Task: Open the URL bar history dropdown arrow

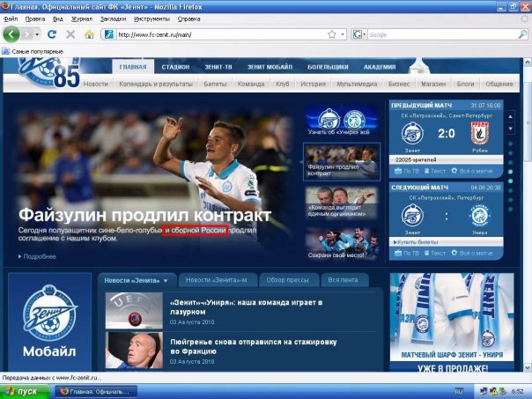Action: [x=342, y=34]
